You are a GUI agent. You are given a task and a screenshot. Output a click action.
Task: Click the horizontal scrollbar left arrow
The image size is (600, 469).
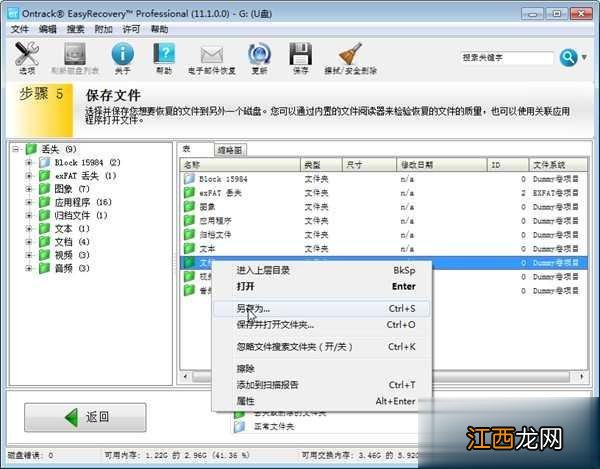[x=185, y=376]
